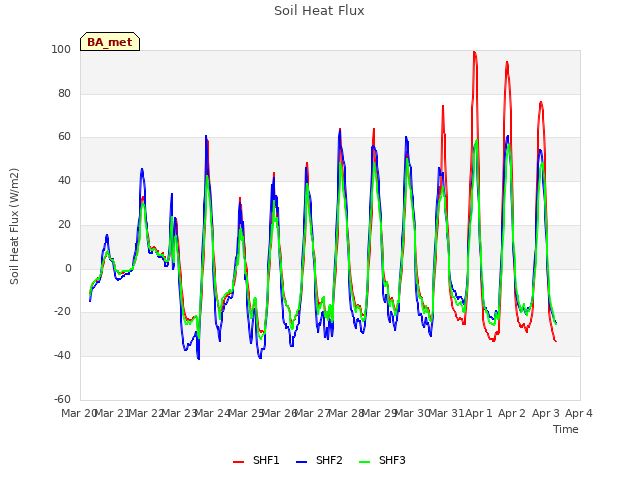
Task: Click the 80 y-axis tick label
Action: point(64,93)
